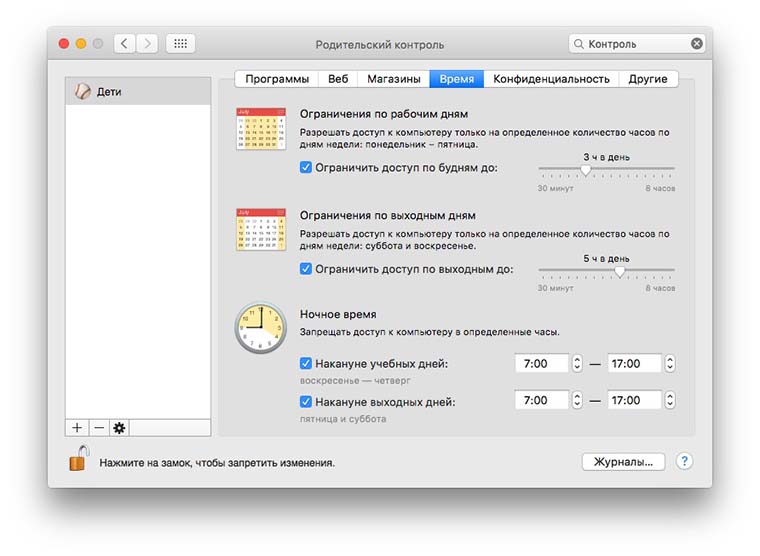Viewport: 760px width, 556px height.
Task: Open the Магазины tab
Action: (x=394, y=79)
